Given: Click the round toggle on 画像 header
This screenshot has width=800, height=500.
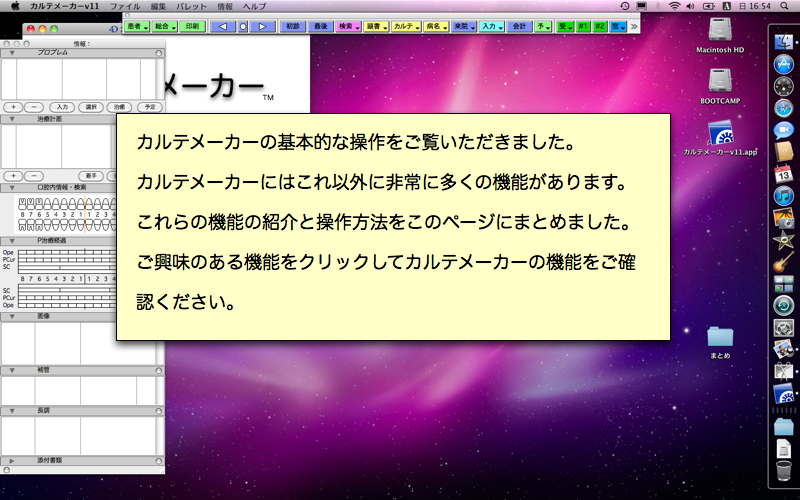Looking at the screenshot, I should [x=159, y=315].
